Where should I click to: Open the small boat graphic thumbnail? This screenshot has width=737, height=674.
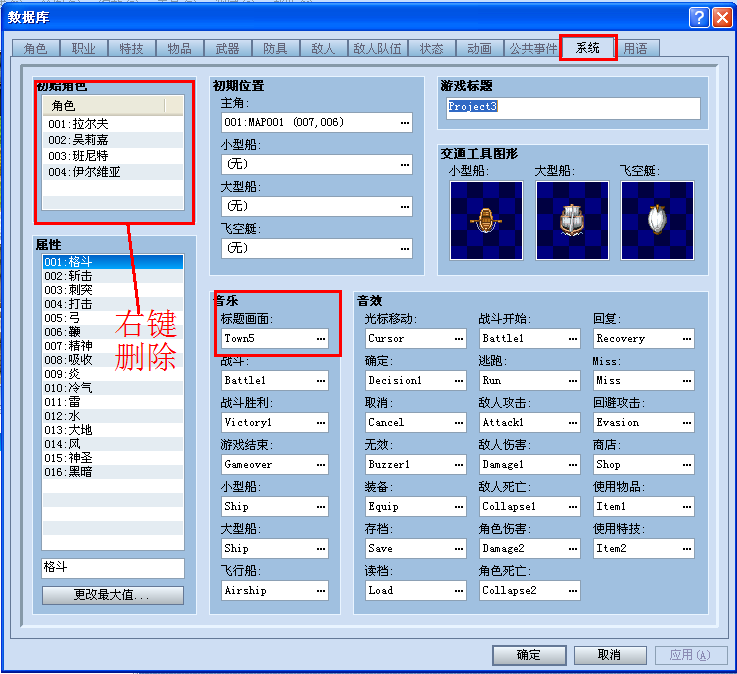tap(486, 220)
